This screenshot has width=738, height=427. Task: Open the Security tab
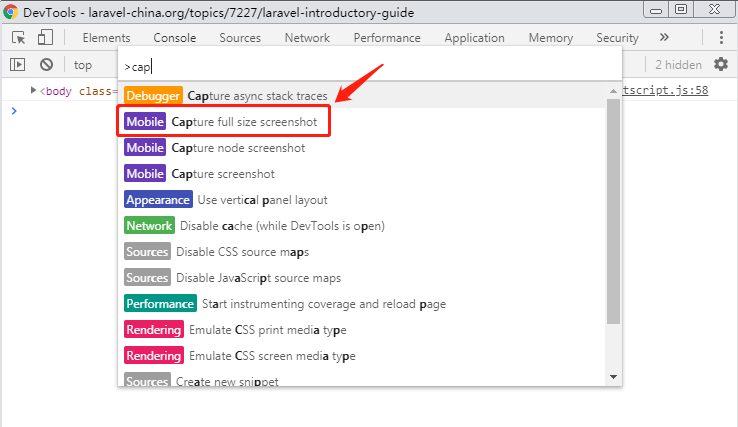[617, 38]
